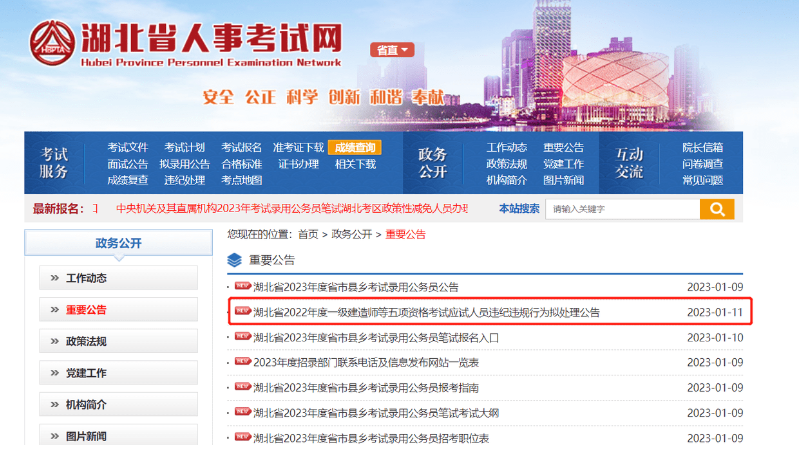The image size is (801, 451).
Task: Click the date 2023-01-11
Action: point(715,312)
